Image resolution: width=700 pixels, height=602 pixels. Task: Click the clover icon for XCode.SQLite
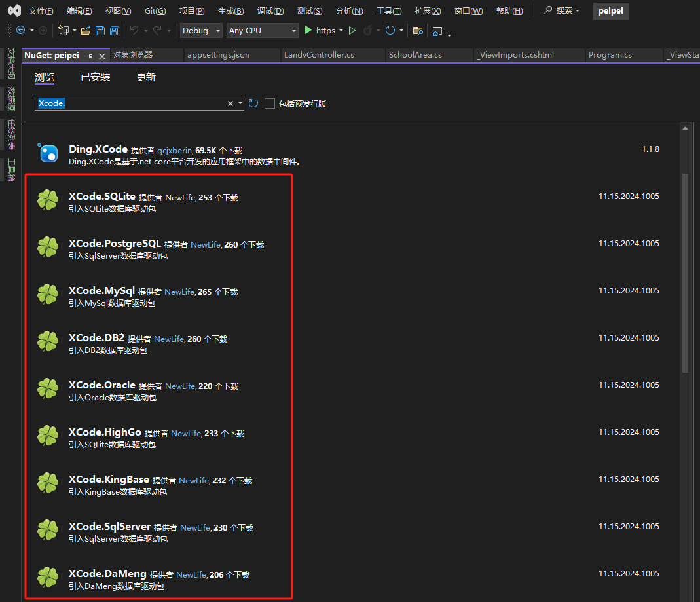click(x=48, y=200)
